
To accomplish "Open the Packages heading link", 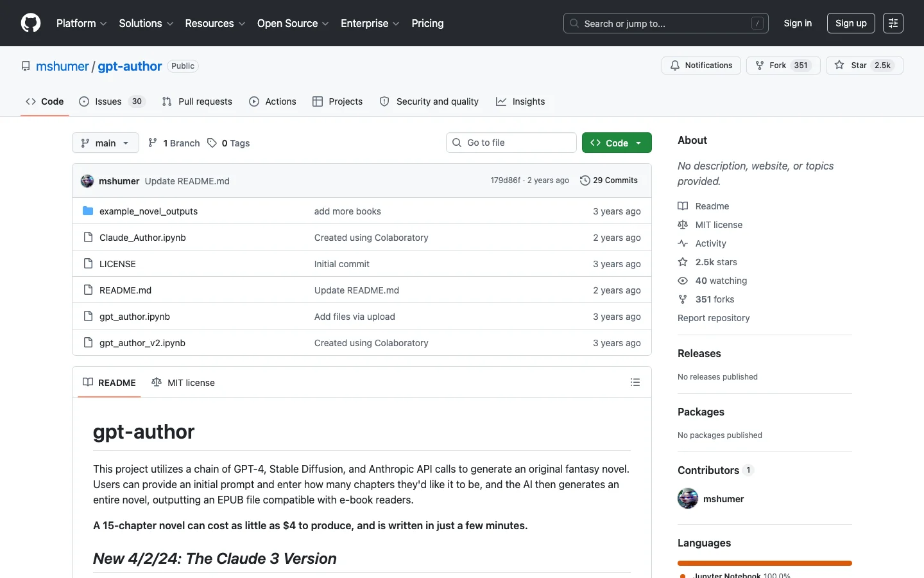I will pos(701,412).
